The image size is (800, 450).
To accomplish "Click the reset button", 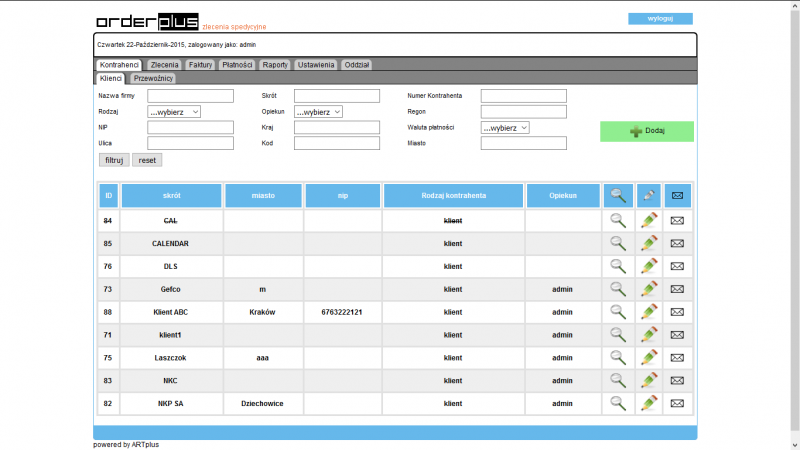I will click(x=147, y=160).
